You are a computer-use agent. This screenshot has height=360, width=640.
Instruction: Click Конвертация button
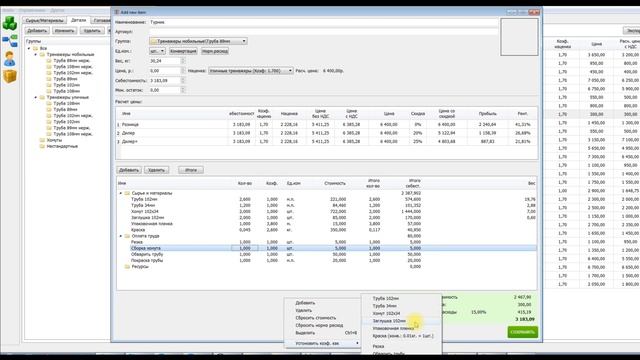coord(183,51)
